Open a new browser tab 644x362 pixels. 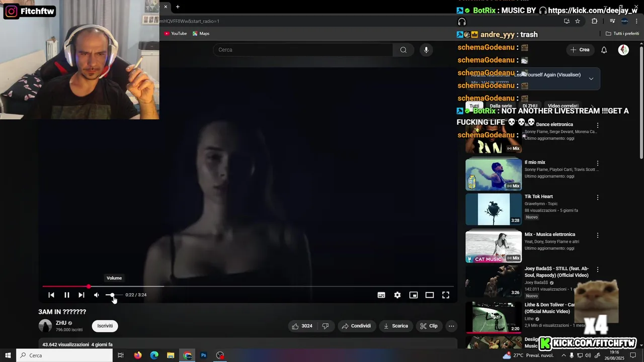178,7
